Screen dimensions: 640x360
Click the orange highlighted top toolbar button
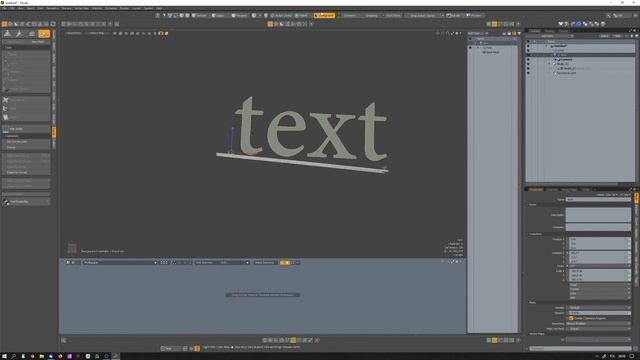point(324,16)
